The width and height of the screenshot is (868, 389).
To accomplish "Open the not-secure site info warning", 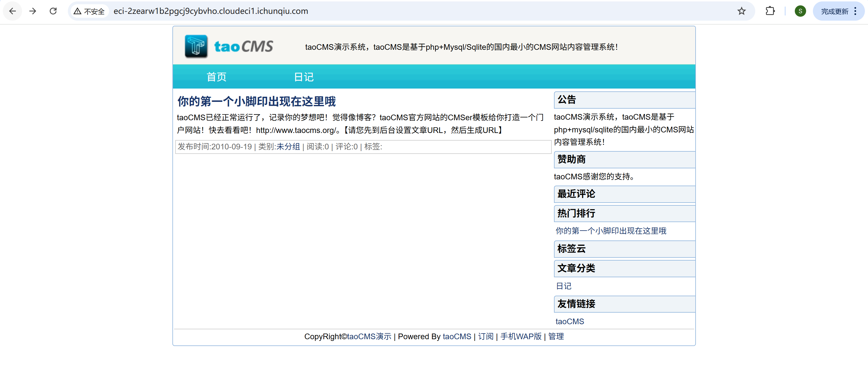I will [89, 11].
